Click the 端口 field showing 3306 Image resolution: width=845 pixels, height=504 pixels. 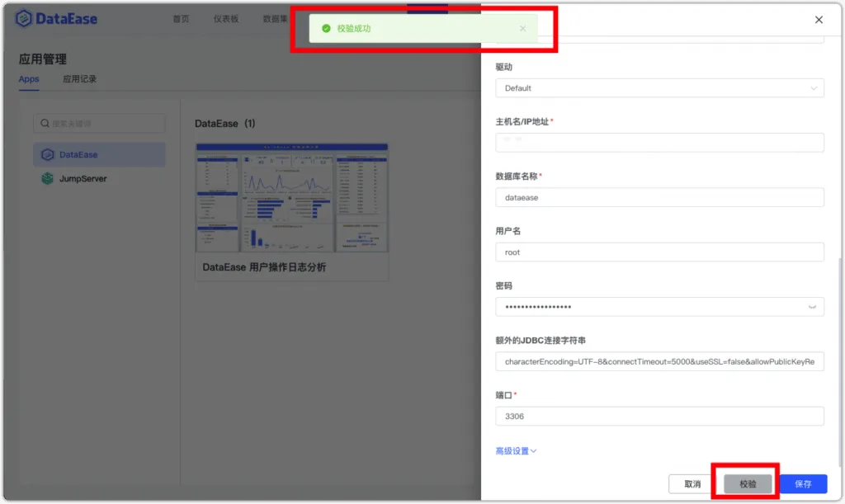pyautogui.click(x=659, y=416)
